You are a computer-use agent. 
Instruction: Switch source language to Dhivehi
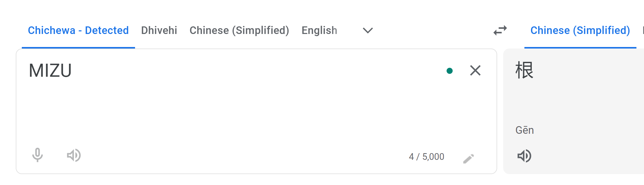coord(159,30)
